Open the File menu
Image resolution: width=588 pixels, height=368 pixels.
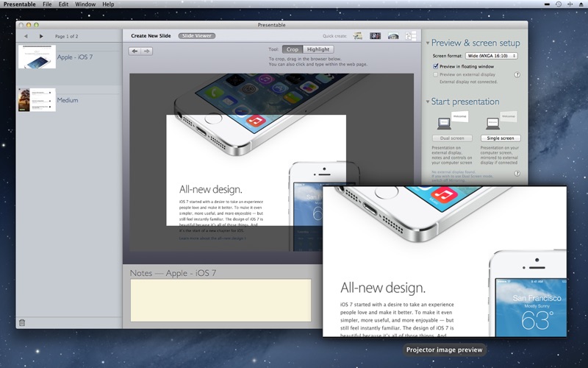tap(47, 4)
